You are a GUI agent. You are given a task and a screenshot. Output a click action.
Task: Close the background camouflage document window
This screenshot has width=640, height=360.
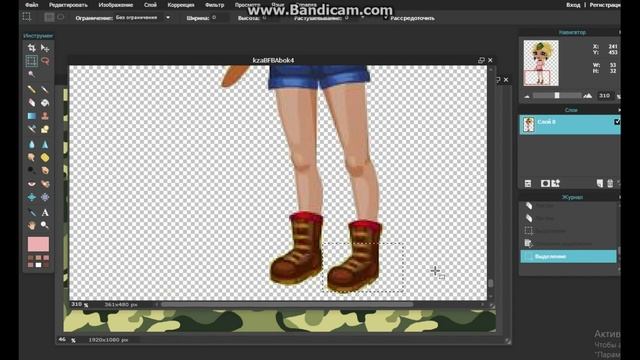point(506,80)
